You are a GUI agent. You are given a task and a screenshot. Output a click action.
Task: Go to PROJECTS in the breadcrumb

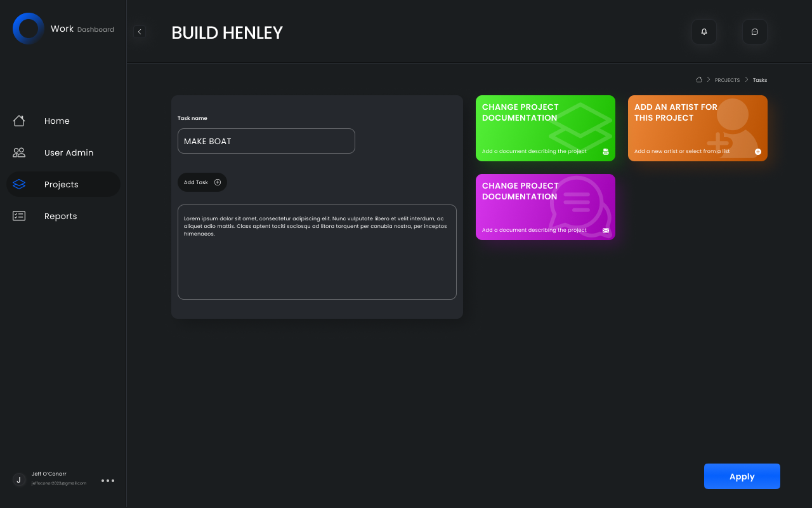[727, 80]
